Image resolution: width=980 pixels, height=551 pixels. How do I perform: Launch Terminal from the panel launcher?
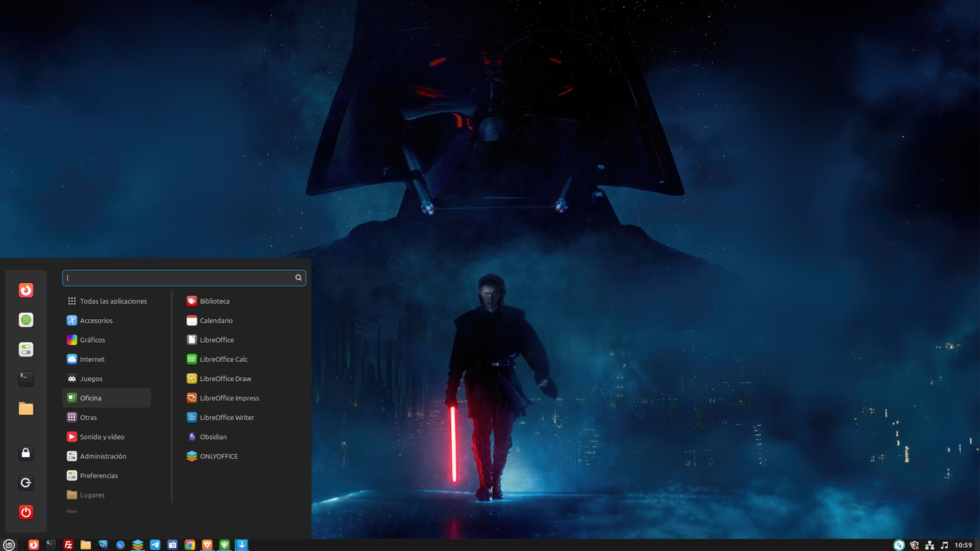(x=51, y=545)
